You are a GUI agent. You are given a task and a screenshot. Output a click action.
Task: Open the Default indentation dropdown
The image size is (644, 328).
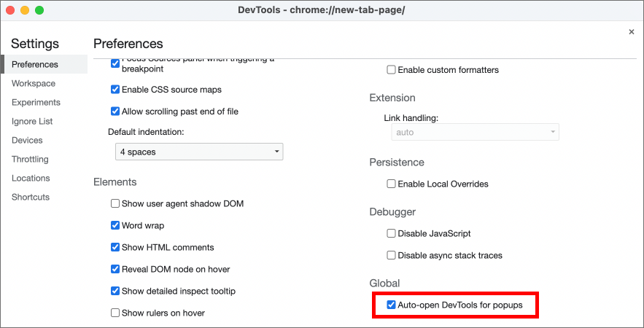[x=199, y=152]
